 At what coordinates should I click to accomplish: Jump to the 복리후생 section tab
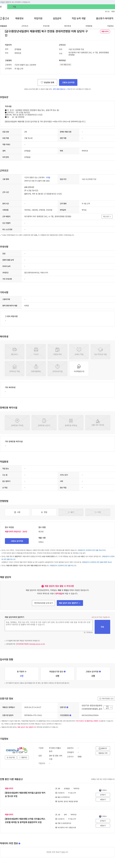(67, 26)
